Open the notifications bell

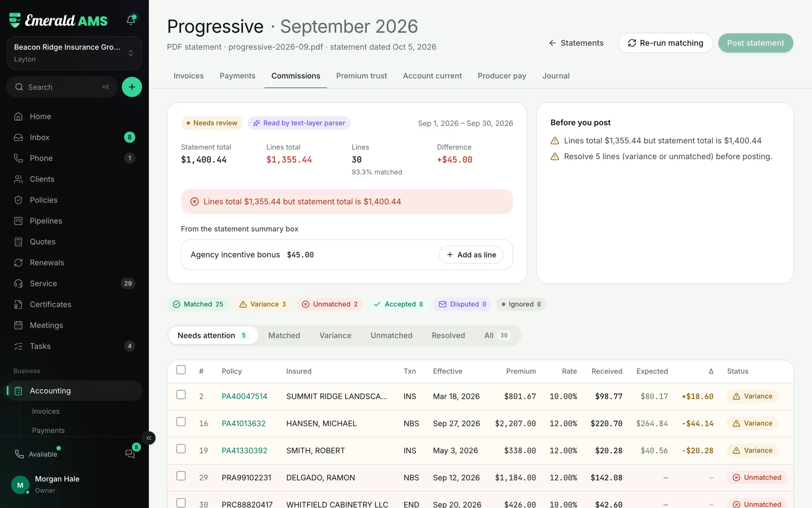click(x=131, y=20)
